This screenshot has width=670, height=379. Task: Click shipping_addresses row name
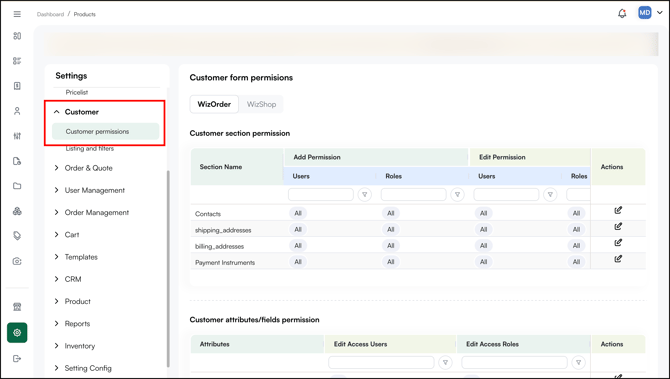click(223, 230)
